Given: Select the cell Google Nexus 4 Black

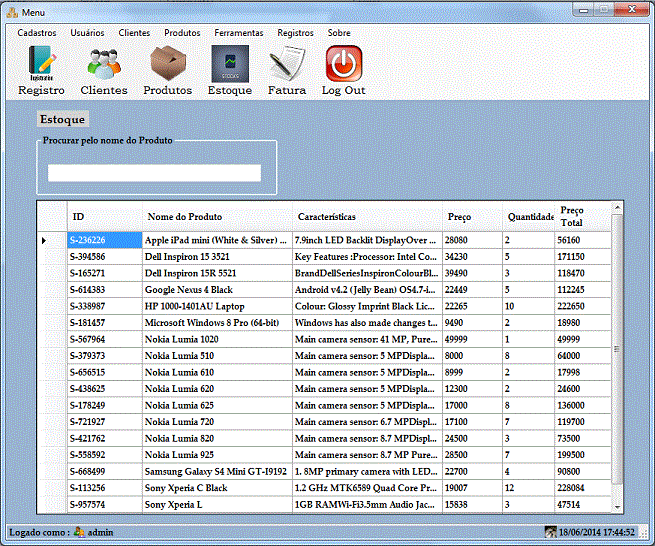Looking at the screenshot, I should pyautogui.click(x=217, y=290).
